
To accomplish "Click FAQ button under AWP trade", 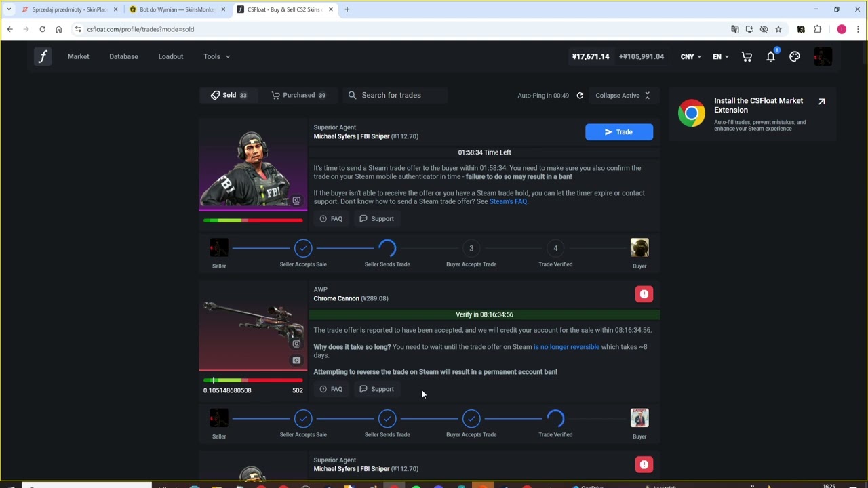I will click(x=331, y=389).
